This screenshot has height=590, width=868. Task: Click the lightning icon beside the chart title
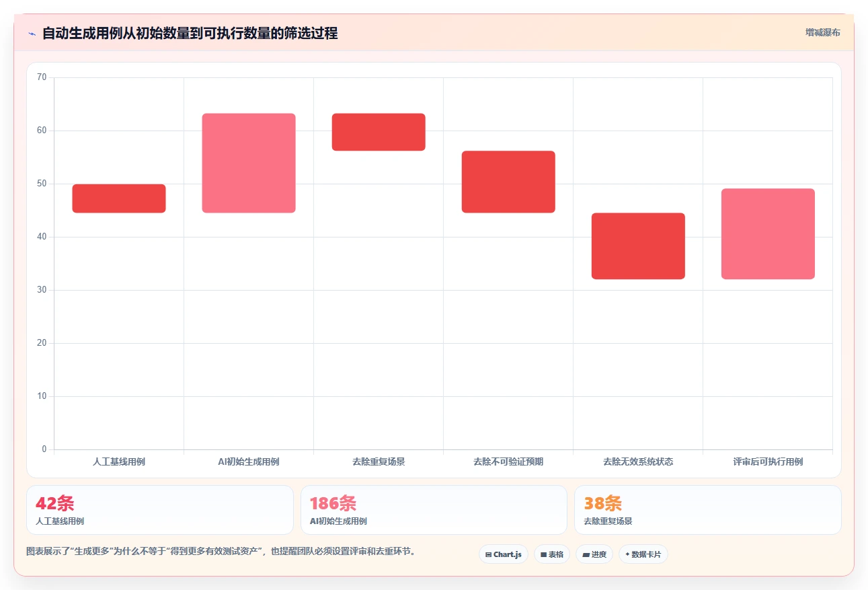tap(32, 33)
